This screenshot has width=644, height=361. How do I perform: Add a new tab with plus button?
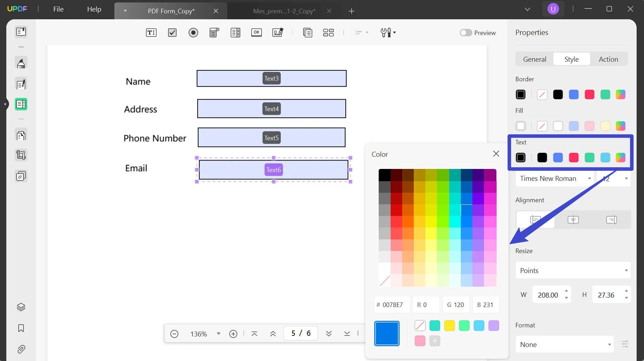(x=351, y=11)
